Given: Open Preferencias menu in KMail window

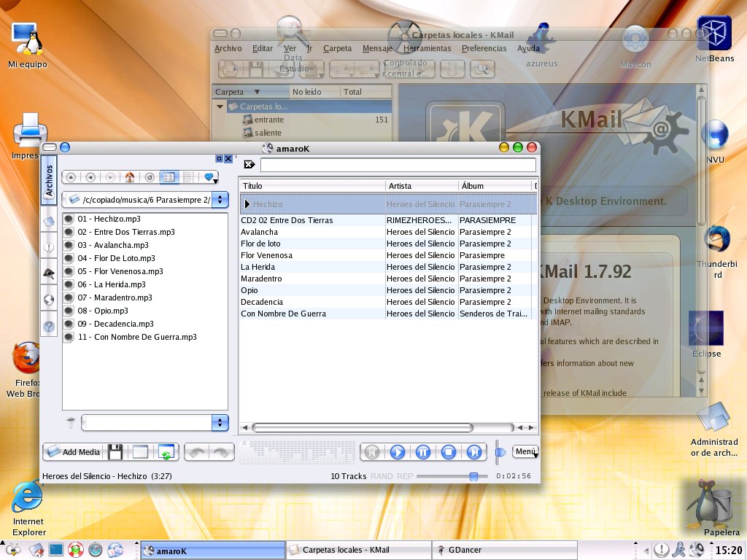Looking at the screenshot, I should pyautogui.click(x=484, y=48).
